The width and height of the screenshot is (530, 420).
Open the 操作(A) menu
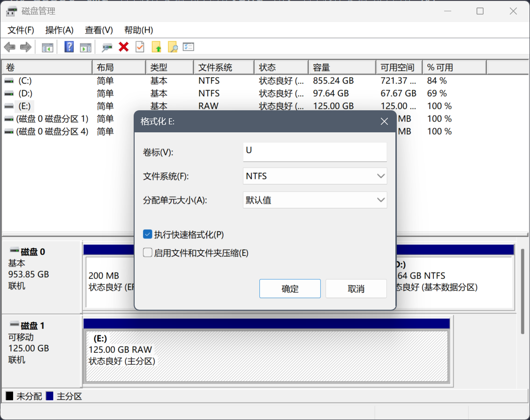[59, 30]
